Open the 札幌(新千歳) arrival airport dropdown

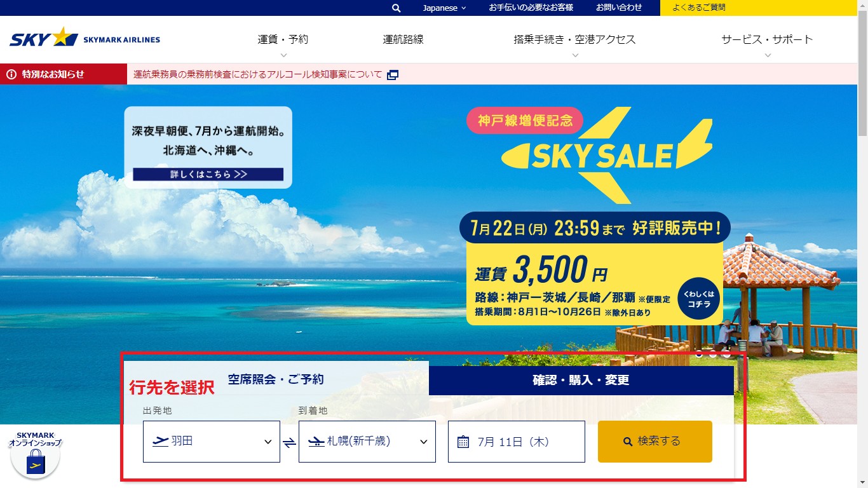[367, 442]
